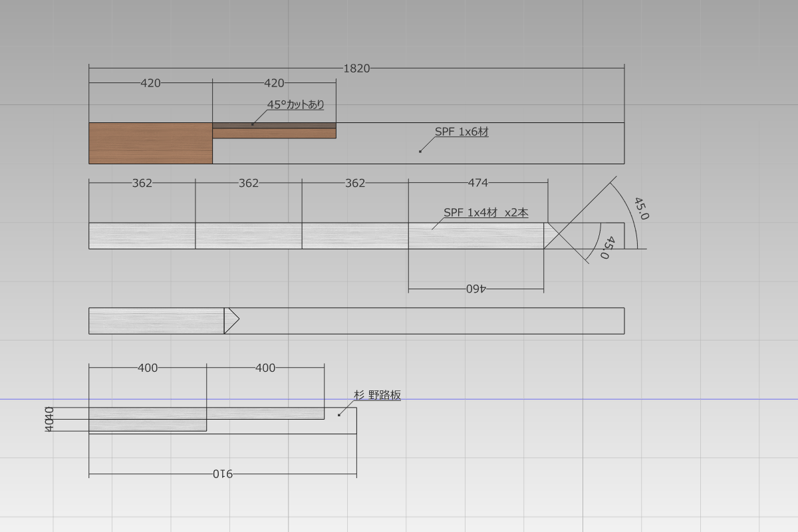This screenshot has height=532, width=798.
Task: Click the SPF 1x6材 label
Action: click(x=462, y=132)
